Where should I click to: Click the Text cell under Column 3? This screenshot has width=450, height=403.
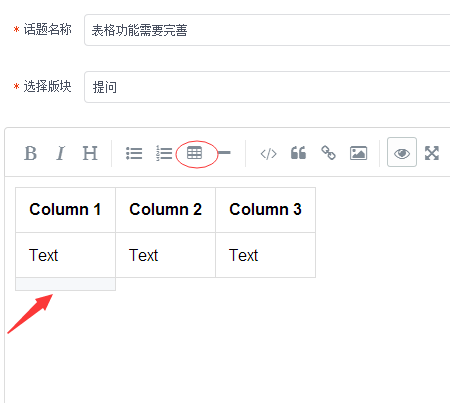click(265, 255)
